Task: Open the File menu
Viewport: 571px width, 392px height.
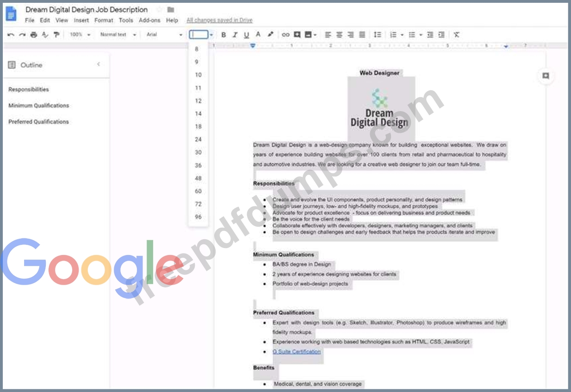Action: [30, 20]
